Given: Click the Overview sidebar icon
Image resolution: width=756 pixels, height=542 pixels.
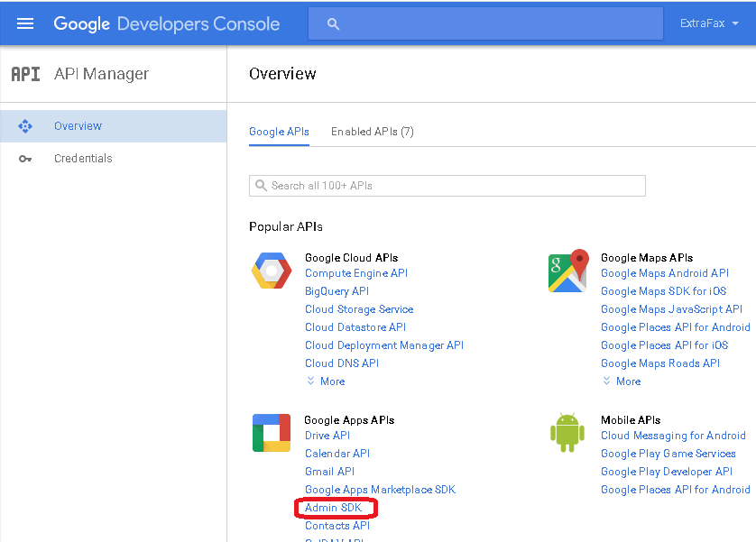Looking at the screenshot, I should (25, 126).
